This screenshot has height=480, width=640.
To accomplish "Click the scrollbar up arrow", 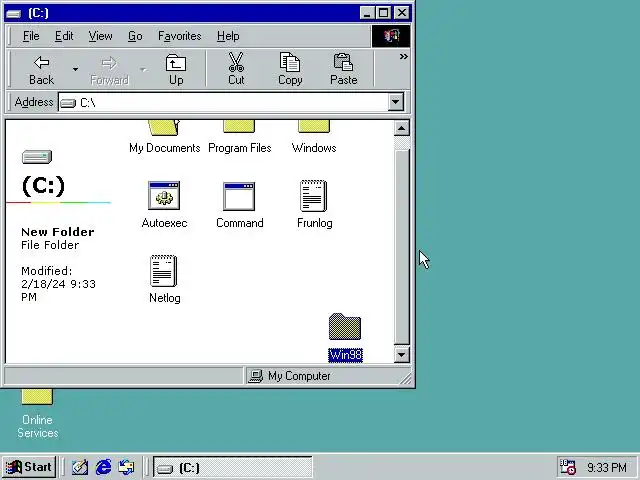I will coord(402,128).
